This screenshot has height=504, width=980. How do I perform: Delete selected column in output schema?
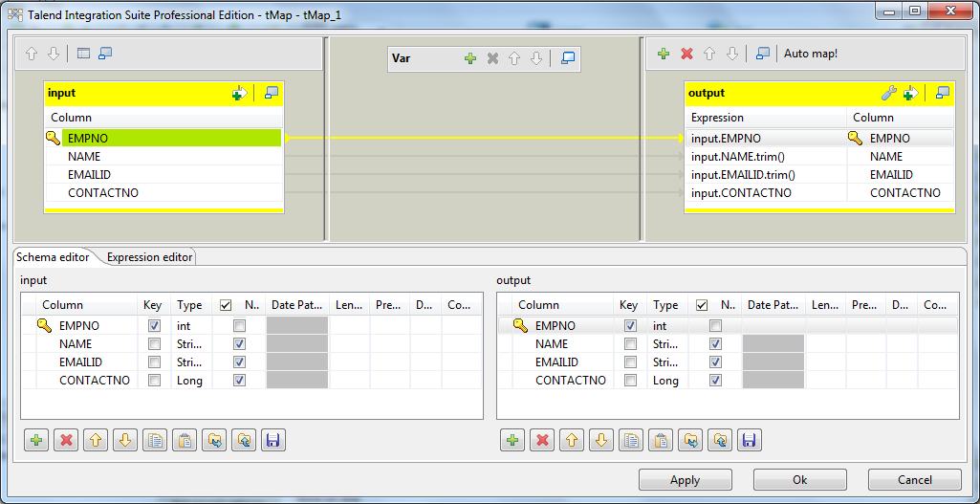[542, 440]
